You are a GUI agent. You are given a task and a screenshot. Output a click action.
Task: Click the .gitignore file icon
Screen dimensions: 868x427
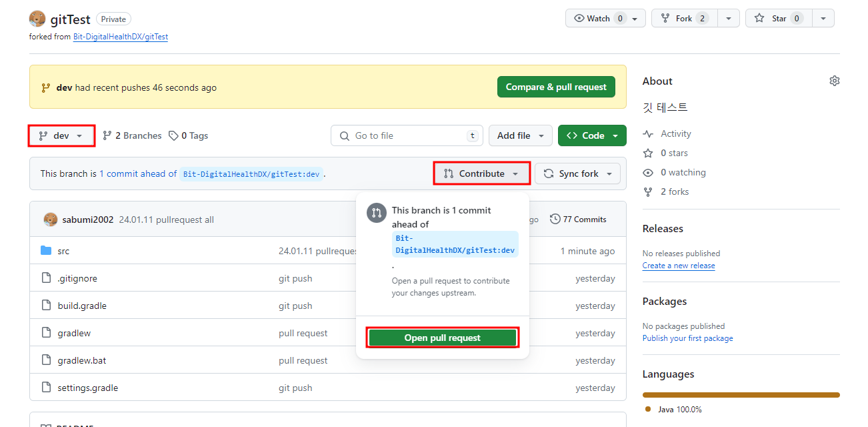pos(46,278)
